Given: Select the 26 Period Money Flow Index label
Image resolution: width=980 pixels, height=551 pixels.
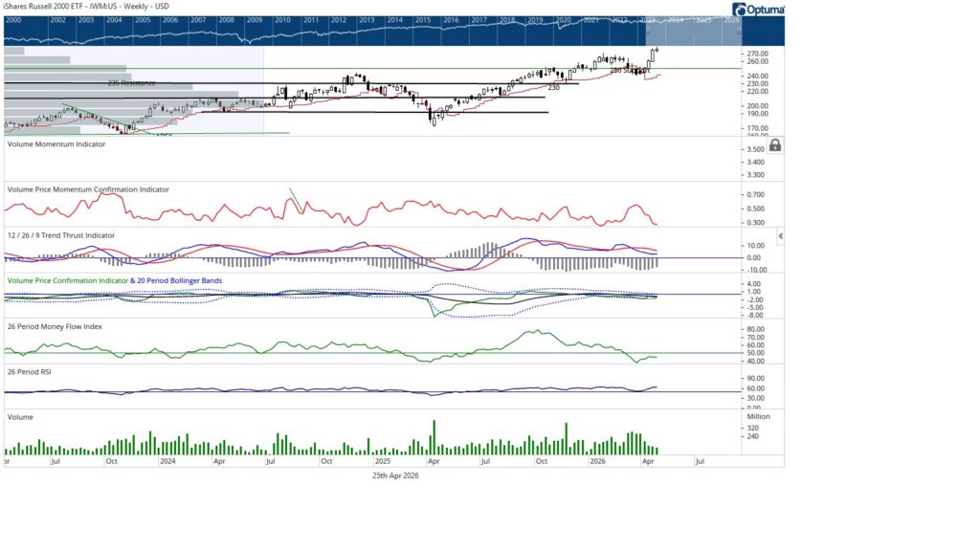Looking at the screenshot, I should [55, 326].
